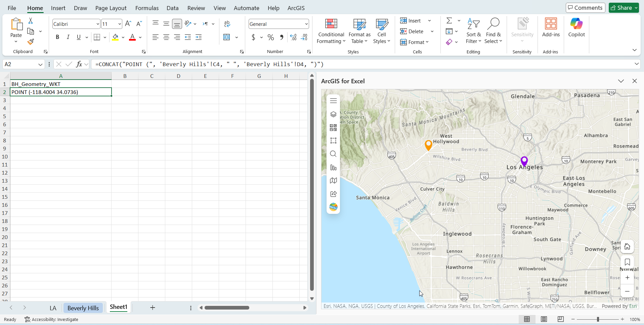The image size is (644, 325).
Task: Switch to Page Break Preview view
Action: pyautogui.click(x=560, y=319)
